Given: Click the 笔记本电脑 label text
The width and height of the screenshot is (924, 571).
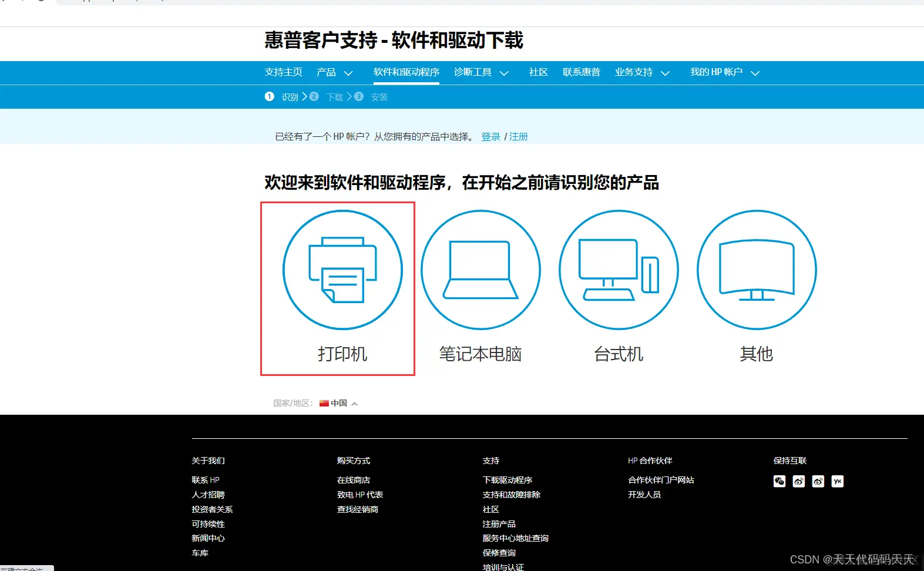Looking at the screenshot, I should pos(481,354).
